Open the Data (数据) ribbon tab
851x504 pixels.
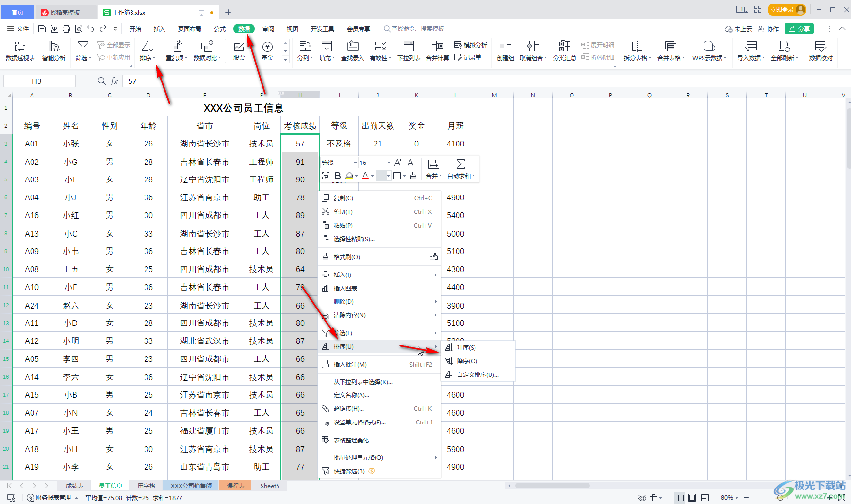pos(244,29)
